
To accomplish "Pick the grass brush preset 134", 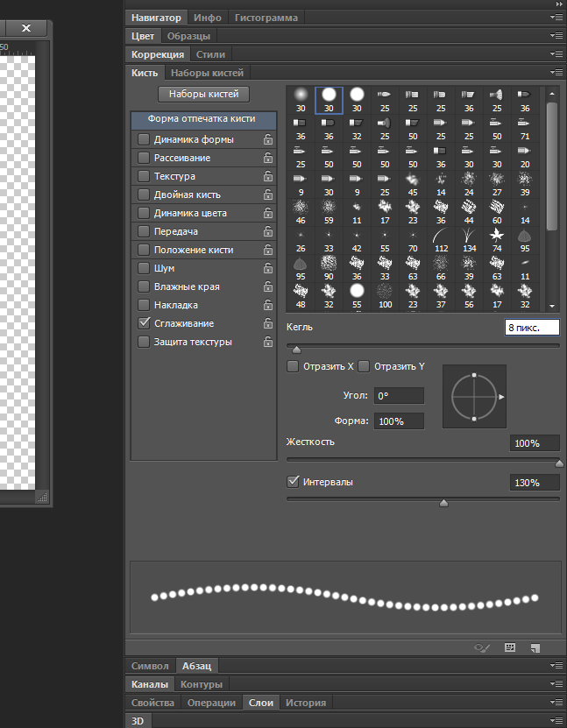I will [469, 236].
